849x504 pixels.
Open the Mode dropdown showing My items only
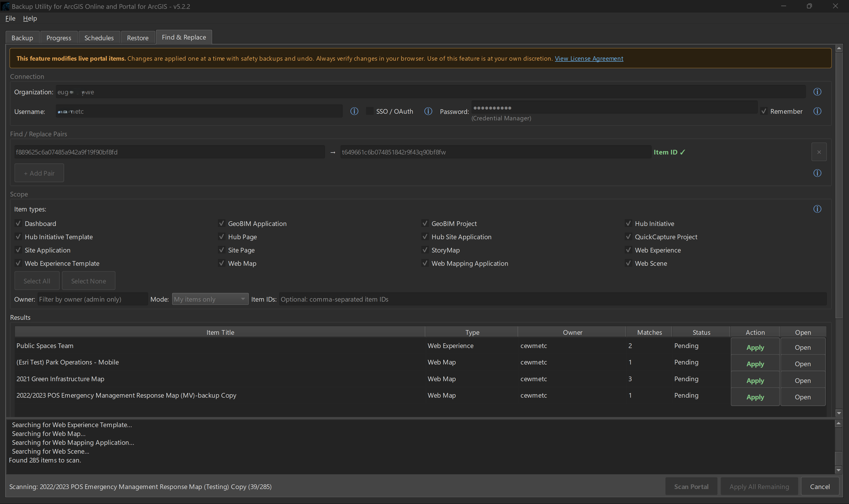(x=210, y=299)
